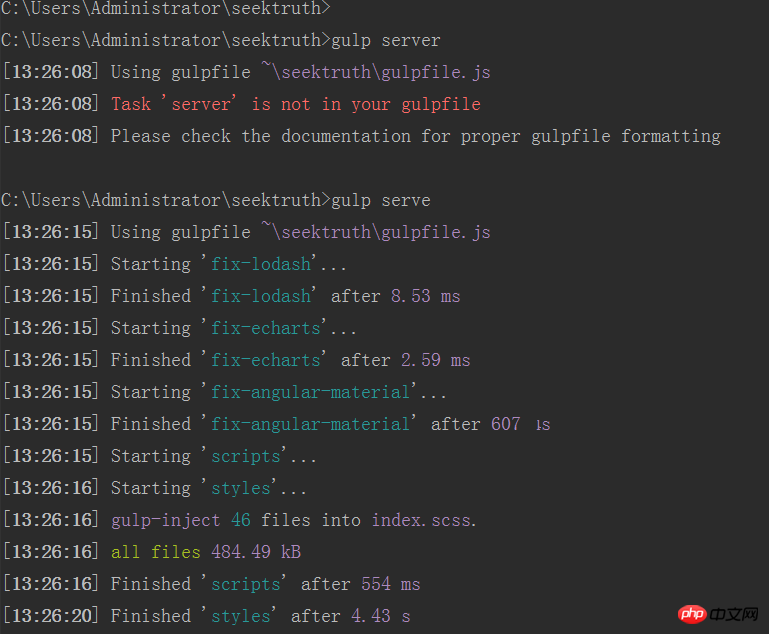Click 'fix-angular-material' in the Starting line

click(311, 392)
